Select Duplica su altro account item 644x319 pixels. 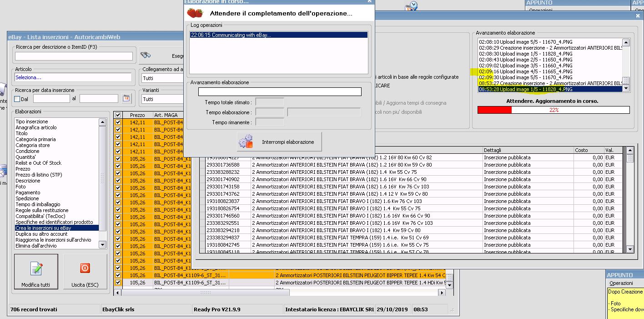pos(41,234)
